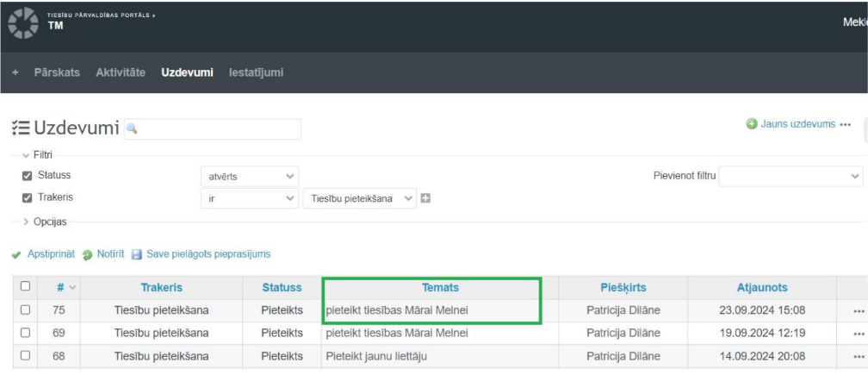Open the Pievienot filtru dropdown
The width and height of the screenshot is (868, 375).
[790, 176]
